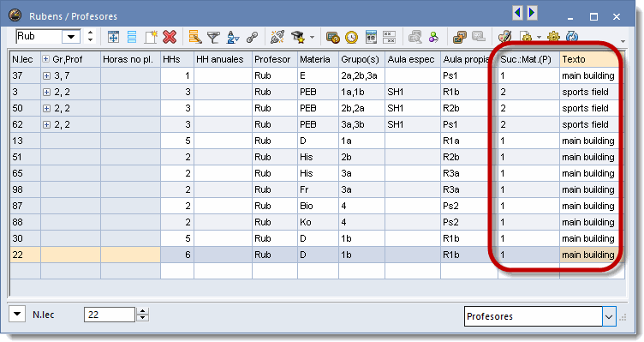
Task: Select the Grupo cell '3a,3b'
Action: 361,124
